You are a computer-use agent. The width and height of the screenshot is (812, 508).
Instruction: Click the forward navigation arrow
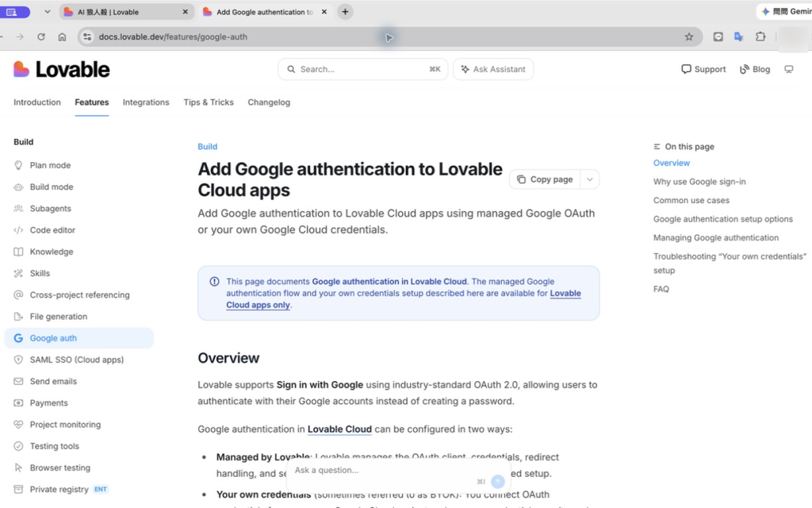pos(20,37)
